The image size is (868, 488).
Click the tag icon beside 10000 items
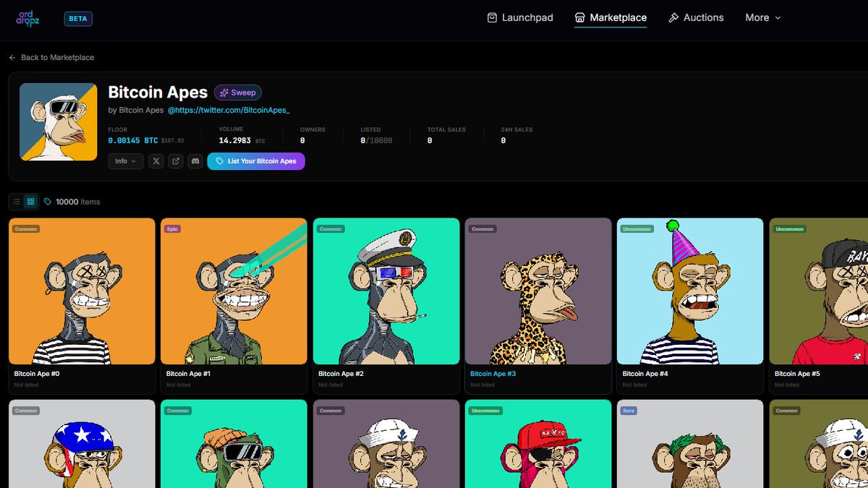pyautogui.click(x=48, y=202)
